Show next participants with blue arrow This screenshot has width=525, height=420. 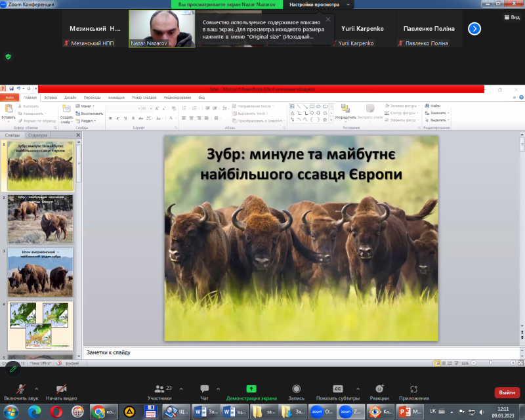click(474, 29)
